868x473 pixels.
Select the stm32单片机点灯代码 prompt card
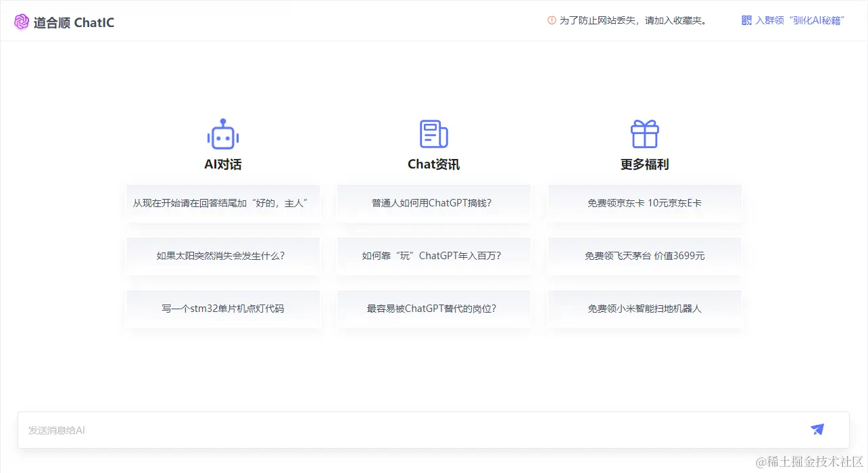[x=222, y=309]
